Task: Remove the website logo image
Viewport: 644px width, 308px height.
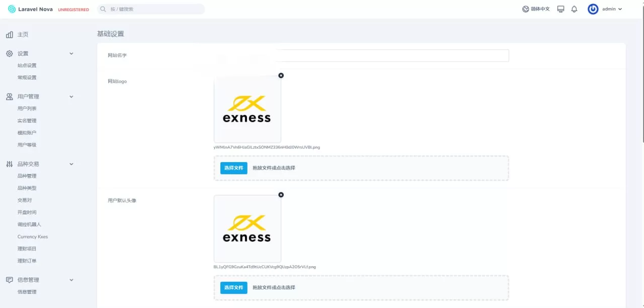Action: click(281, 75)
